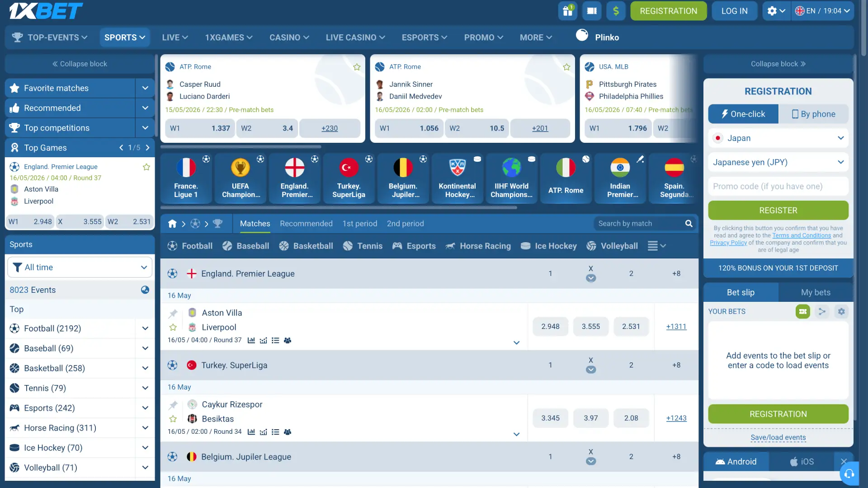Pin the Aston Villa vs Liverpool match
The width and height of the screenshot is (868, 488).
[173, 313]
